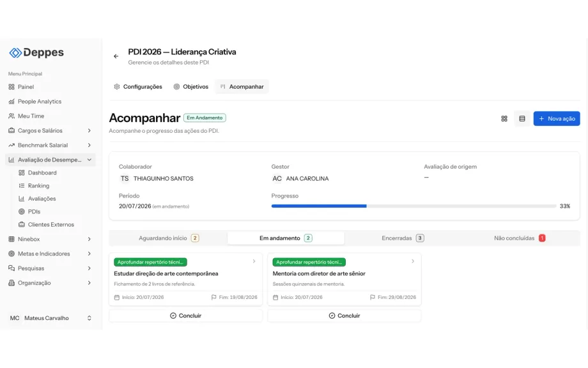The image size is (588, 368).
Task: Concluir the Estudar direção de arte action
Action: click(x=185, y=316)
